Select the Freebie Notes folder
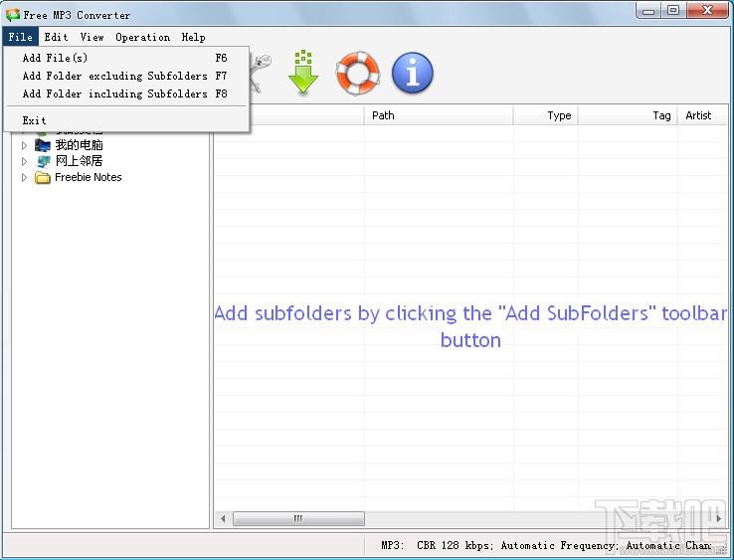The height and width of the screenshot is (560, 734). pos(88,177)
